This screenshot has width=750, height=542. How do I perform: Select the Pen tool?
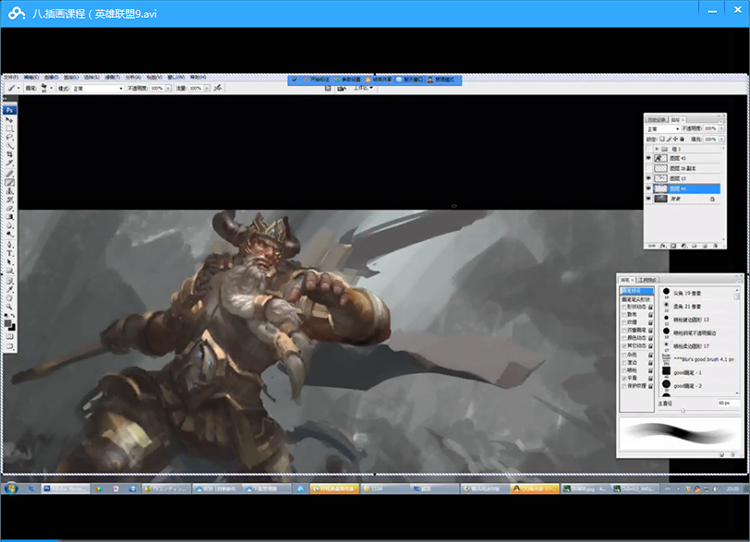point(9,244)
